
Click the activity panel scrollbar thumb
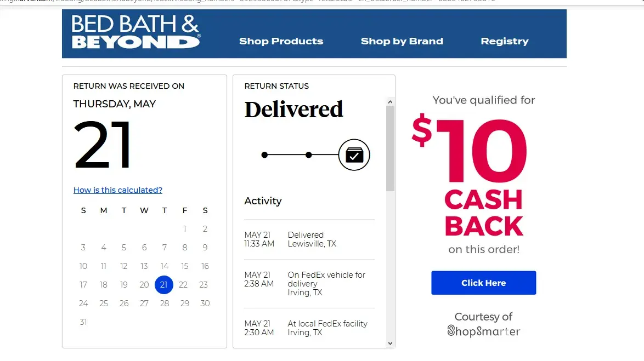(390, 148)
